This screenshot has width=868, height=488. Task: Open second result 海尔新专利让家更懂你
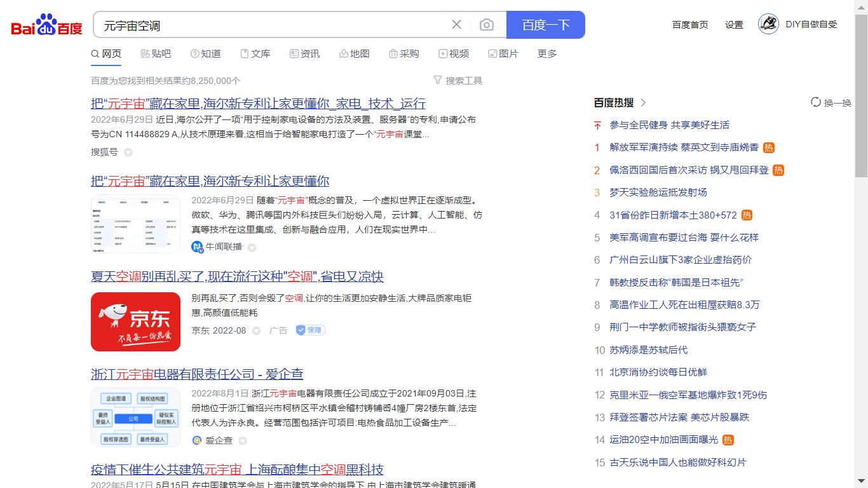click(x=210, y=181)
